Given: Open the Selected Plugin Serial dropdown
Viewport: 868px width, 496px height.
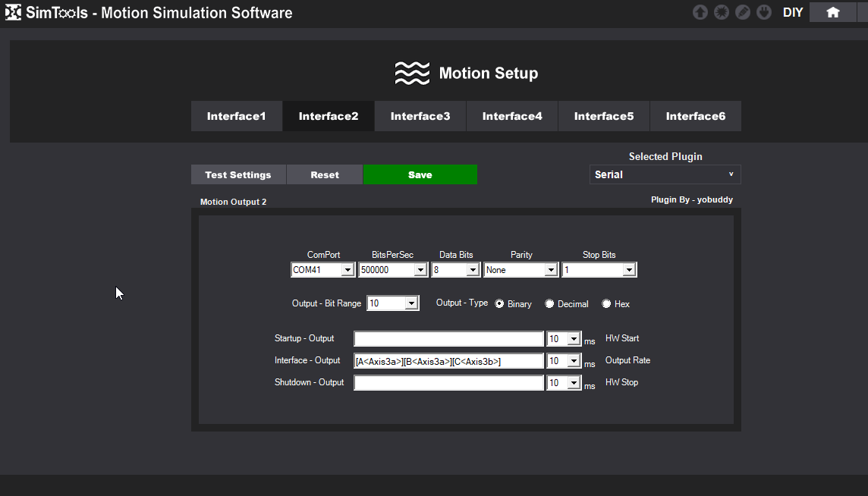Looking at the screenshot, I should point(665,174).
